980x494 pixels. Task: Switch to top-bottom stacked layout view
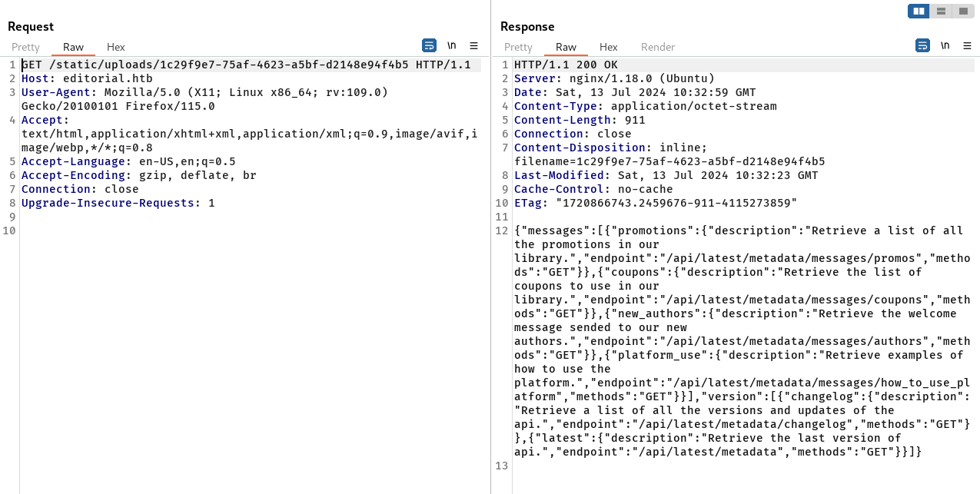coord(941,12)
